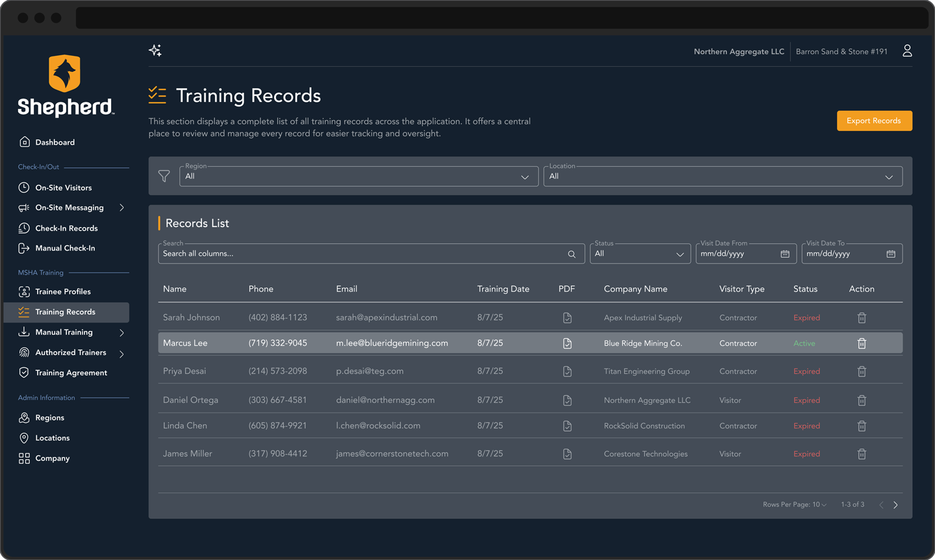Delete Marcus Lee's training record
Image resolution: width=935 pixels, height=560 pixels.
coord(862,343)
